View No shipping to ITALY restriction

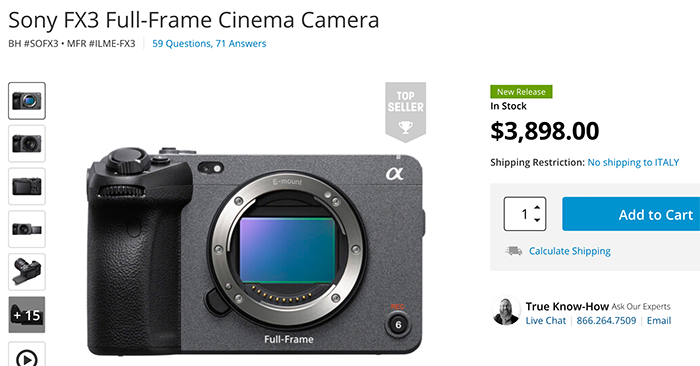point(633,162)
